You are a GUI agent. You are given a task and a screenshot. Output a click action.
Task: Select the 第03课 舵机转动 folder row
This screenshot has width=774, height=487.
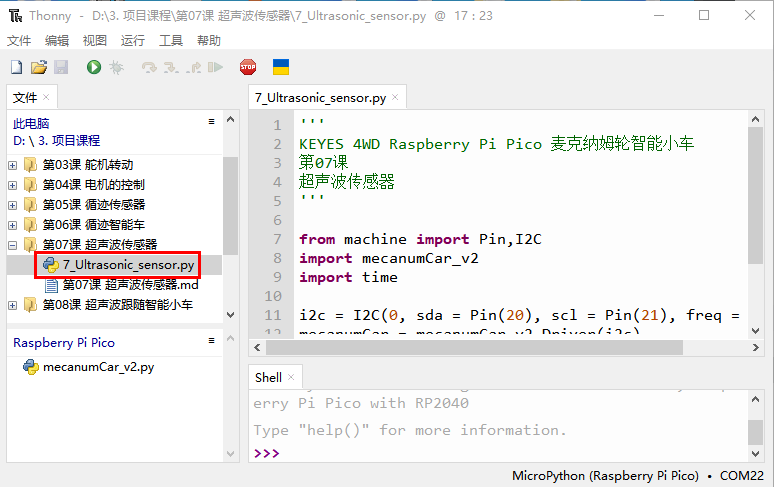(115, 165)
